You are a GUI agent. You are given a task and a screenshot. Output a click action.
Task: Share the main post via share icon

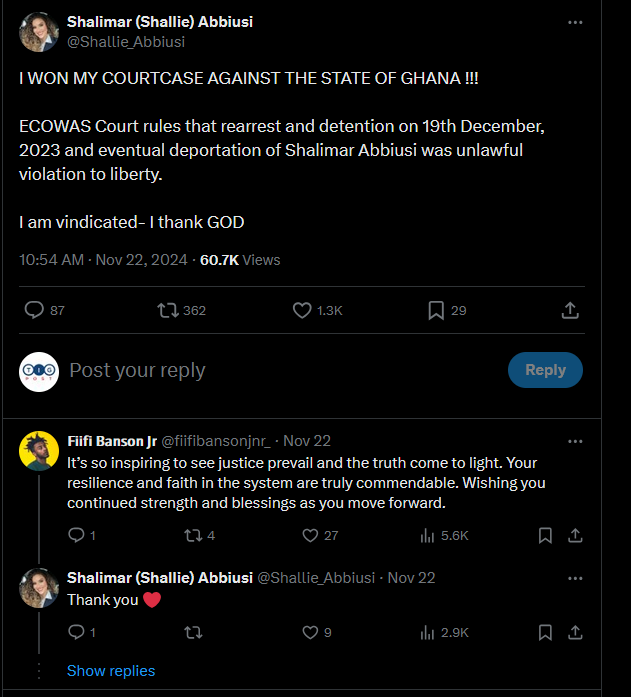(570, 310)
